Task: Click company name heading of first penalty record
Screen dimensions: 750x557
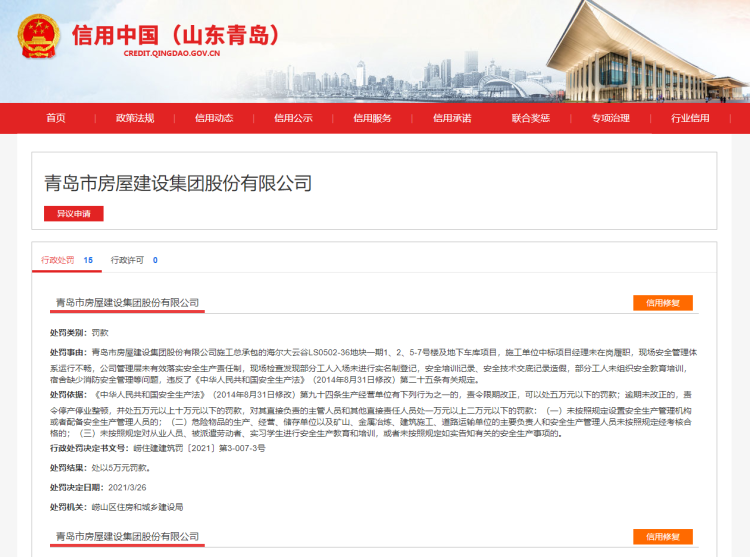Action: pos(127,303)
